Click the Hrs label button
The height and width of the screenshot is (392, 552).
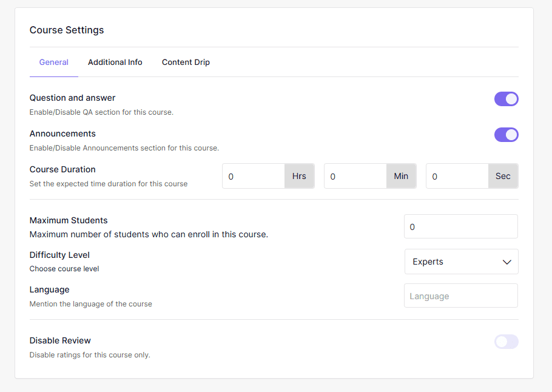tap(299, 176)
